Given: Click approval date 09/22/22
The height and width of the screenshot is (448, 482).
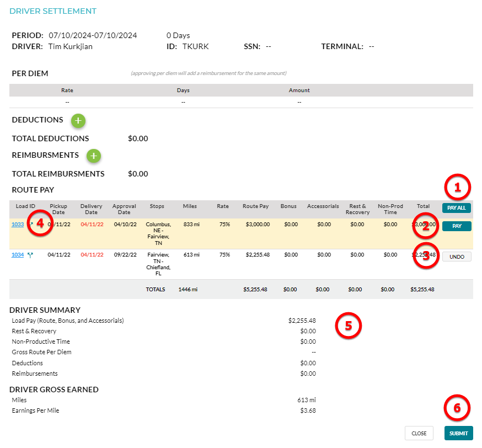Looking at the screenshot, I should tap(125, 255).
